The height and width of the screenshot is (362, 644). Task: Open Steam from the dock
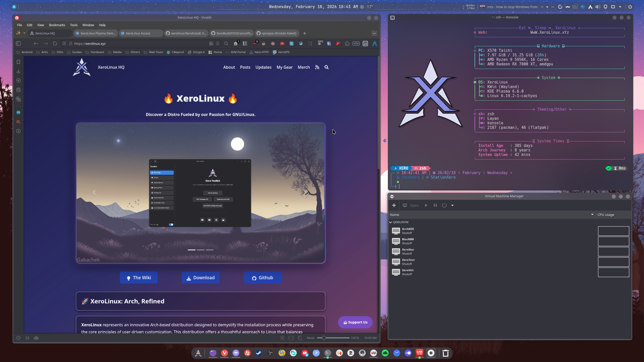[259, 353]
